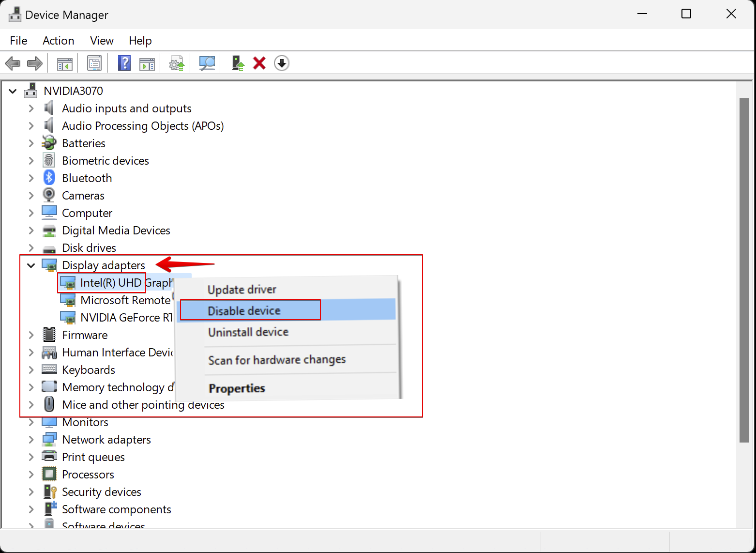
Task: Click the Back arrow toolbar icon
Action: [x=13, y=63]
